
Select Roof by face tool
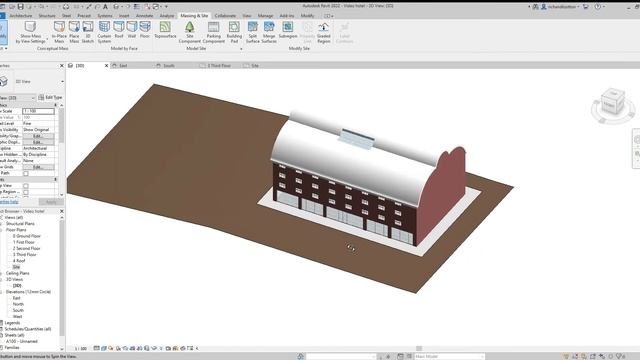coord(119,30)
